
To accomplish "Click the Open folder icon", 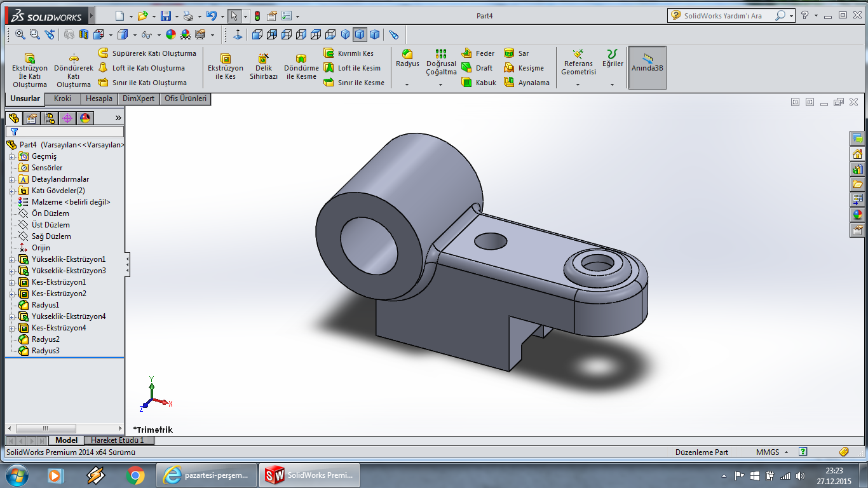I will click(x=142, y=16).
